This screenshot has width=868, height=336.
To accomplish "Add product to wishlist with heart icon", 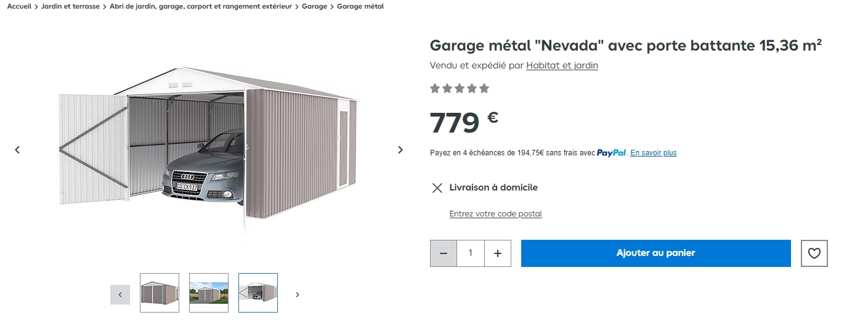I will pyautogui.click(x=814, y=253).
